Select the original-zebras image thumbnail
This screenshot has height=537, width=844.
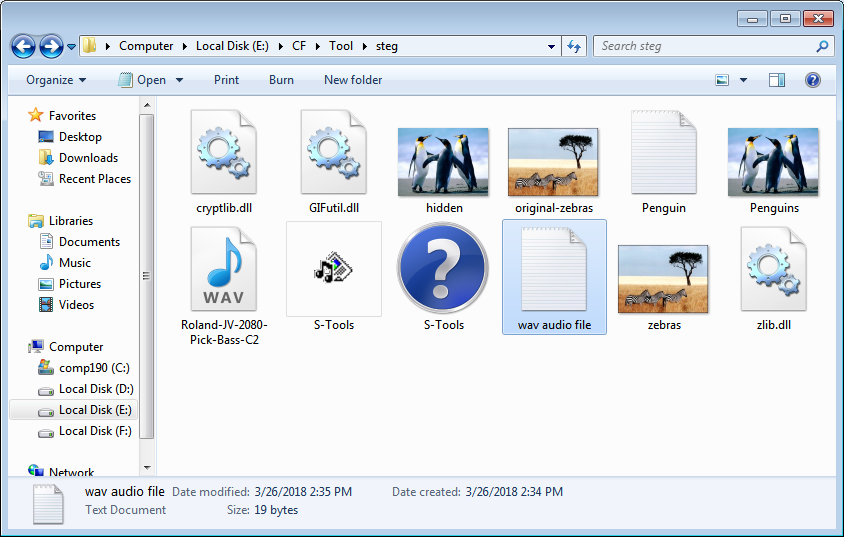tap(553, 160)
